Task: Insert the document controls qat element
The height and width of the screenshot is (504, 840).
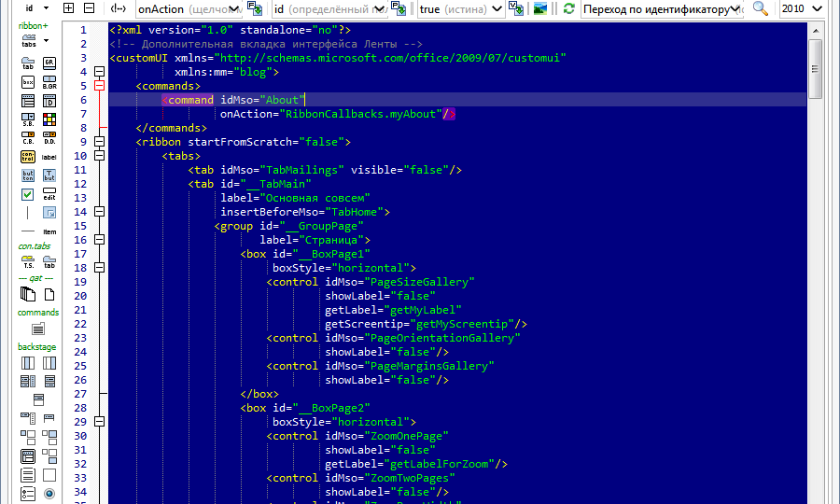Action: [x=49, y=294]
